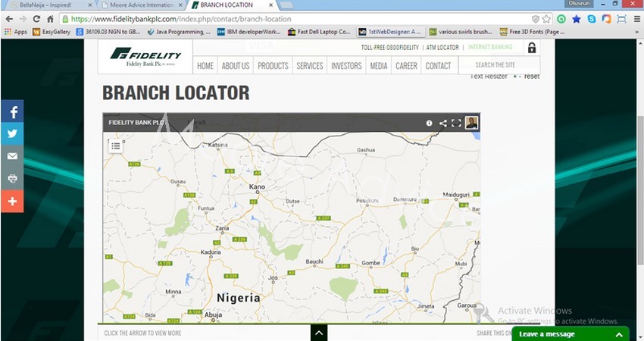Screen dimensions: 644x341
Task: Click the shield icon in address bar
Action: tap(536, 19)
